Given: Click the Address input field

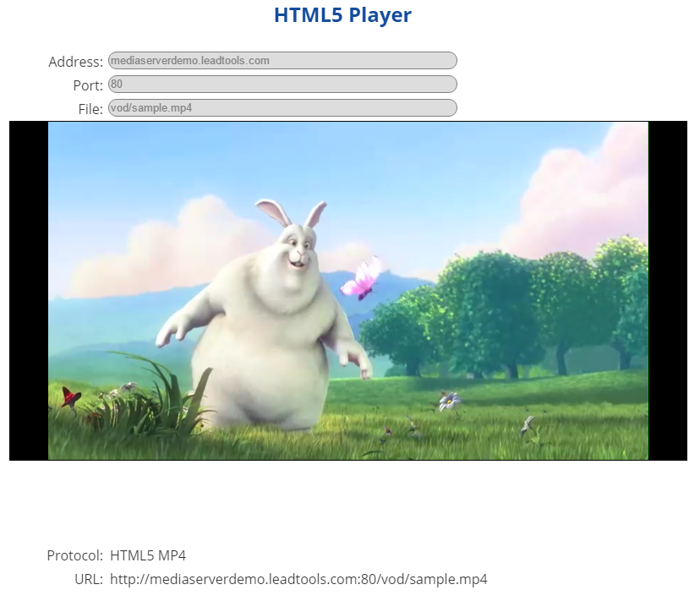Looking at the screenshot, I should [x=282, y=61].
